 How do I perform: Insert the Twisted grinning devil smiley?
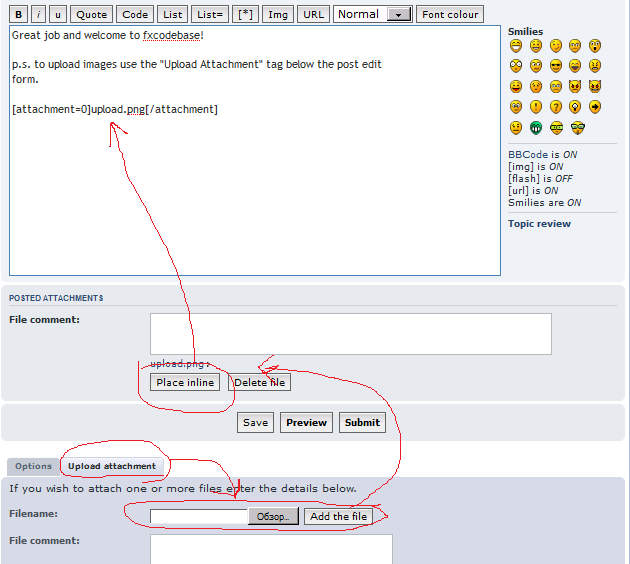click(x=595, y=86)
